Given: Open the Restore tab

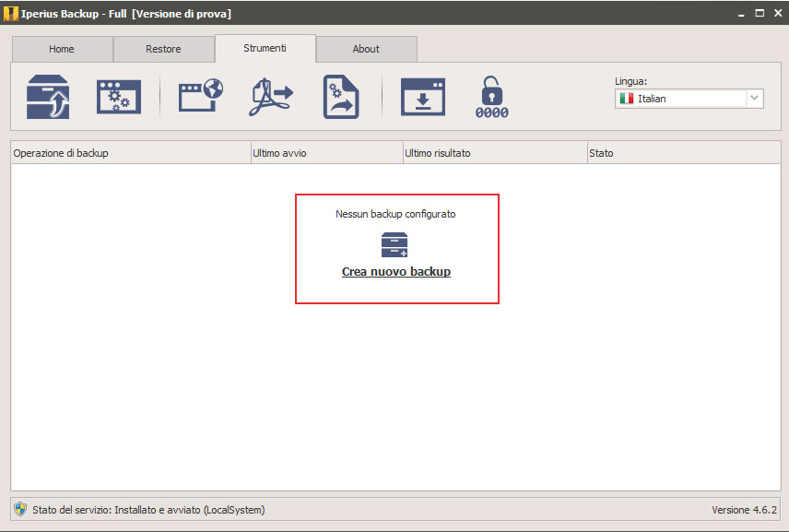Looking at the screenshot, I should tap(164, 49).
